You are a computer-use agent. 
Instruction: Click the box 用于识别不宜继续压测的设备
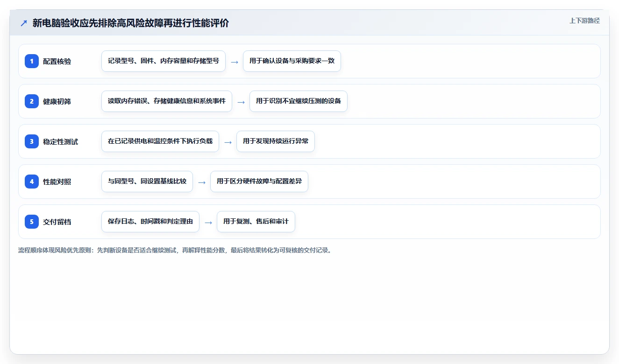coord(299,101)
